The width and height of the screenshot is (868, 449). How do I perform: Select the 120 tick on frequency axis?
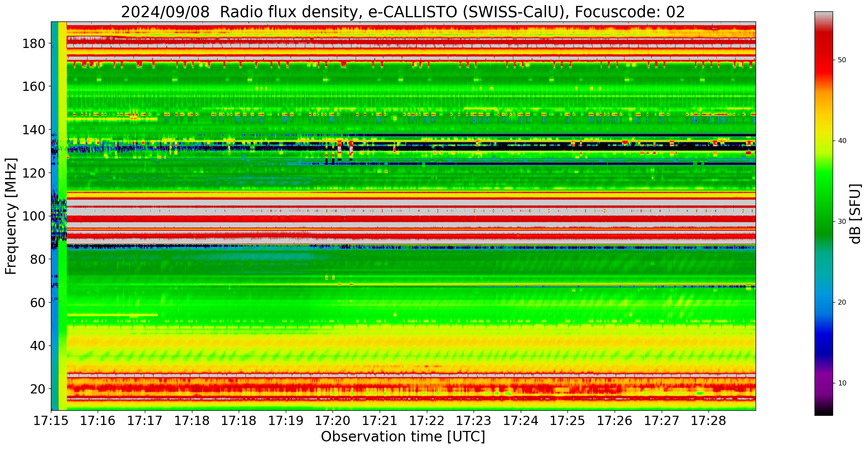pos(35,173)
